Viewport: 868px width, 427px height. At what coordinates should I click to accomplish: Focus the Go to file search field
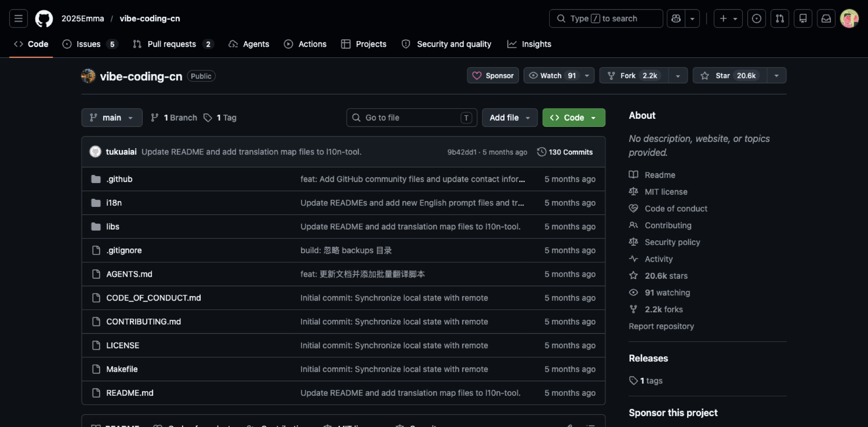[411, 117]
